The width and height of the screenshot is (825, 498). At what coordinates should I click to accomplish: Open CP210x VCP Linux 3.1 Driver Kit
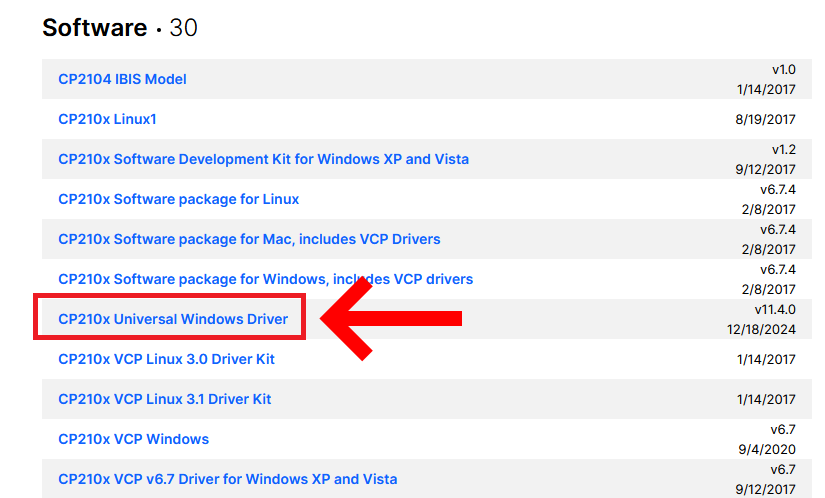165,399
